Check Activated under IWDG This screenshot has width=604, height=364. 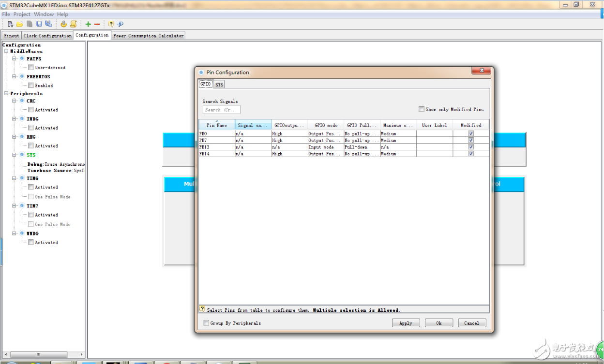coord(31,128)
